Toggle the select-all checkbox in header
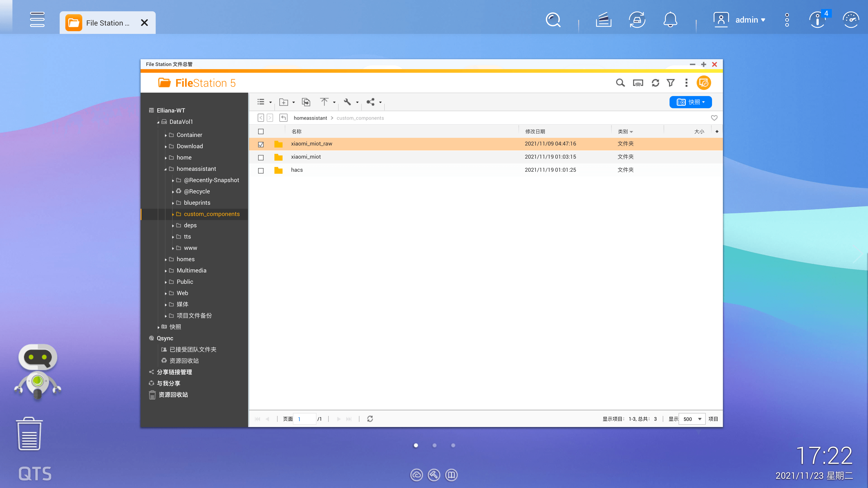Image resolution: width=868 pixels, height=488 pixels. (261, 132)
